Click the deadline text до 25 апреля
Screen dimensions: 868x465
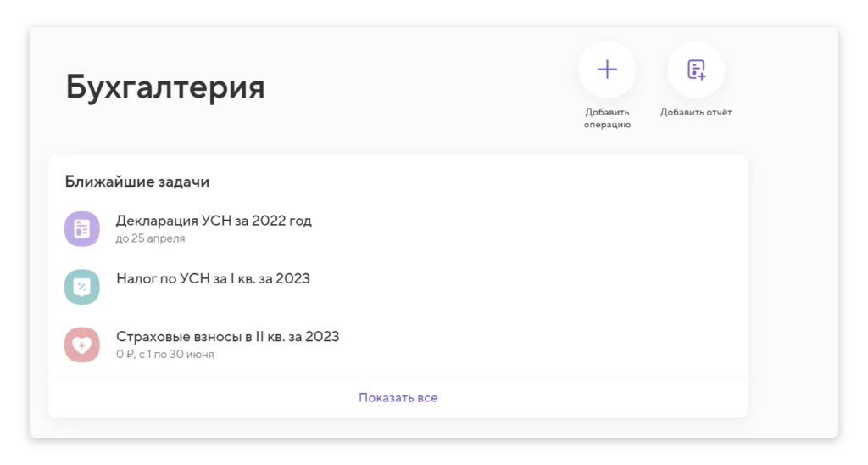(150, 238)
